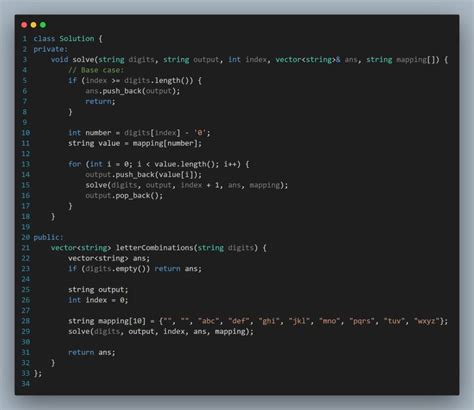Click line number 34 in gutter
Screen dimensions: 474x410
26,384
